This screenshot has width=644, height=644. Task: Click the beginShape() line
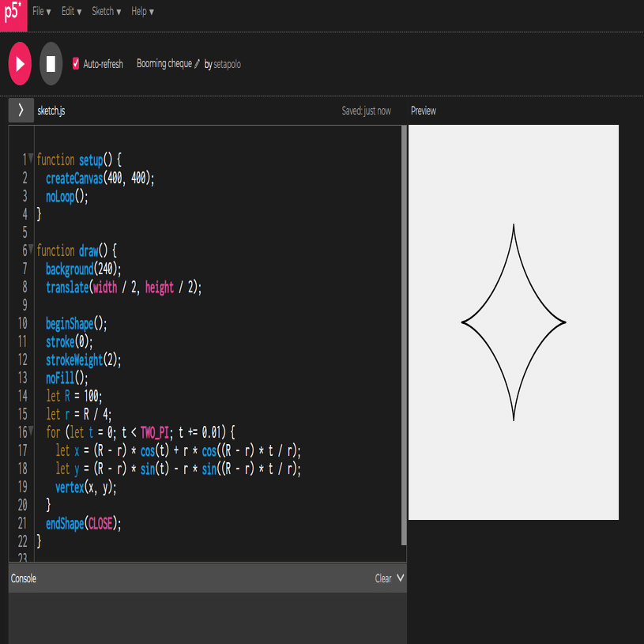(77, 324)
